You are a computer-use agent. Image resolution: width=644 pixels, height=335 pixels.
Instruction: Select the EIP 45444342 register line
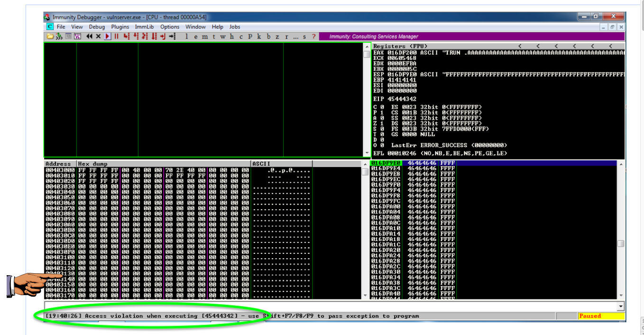395,99
